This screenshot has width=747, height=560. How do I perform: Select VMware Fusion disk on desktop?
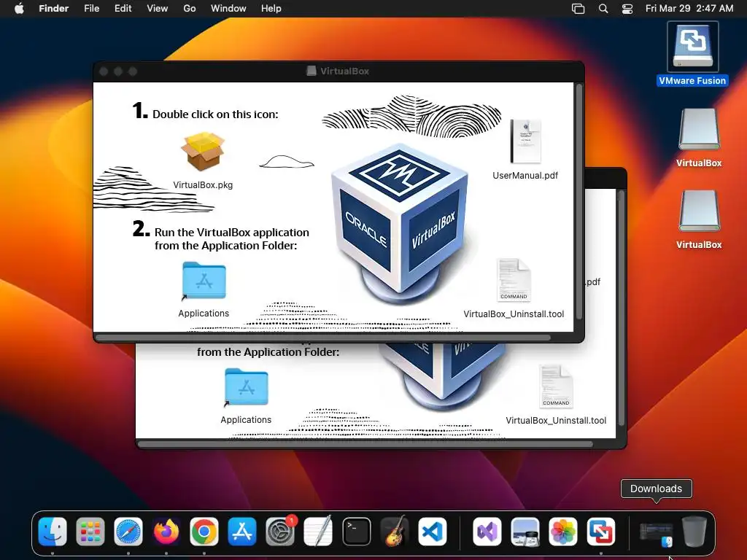point(693,47)
